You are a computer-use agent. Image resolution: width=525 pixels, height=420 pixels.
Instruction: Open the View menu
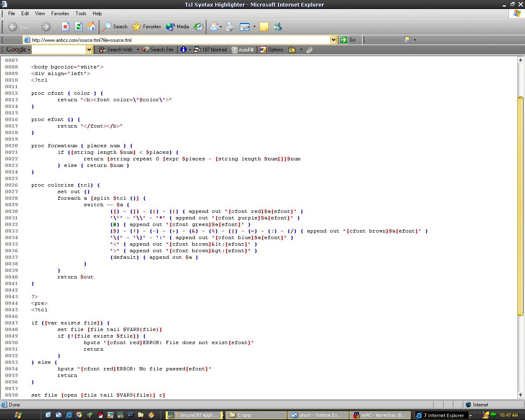click(x=40, y=14)
